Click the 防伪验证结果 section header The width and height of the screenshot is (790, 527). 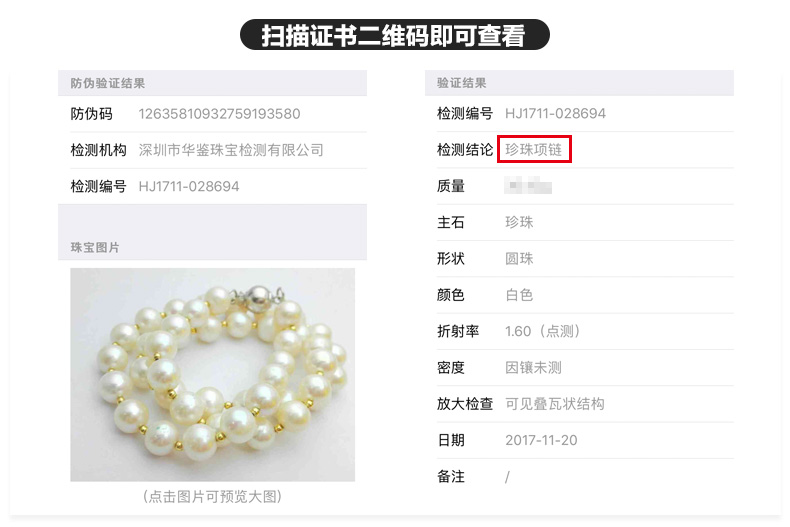click(107, 83)
